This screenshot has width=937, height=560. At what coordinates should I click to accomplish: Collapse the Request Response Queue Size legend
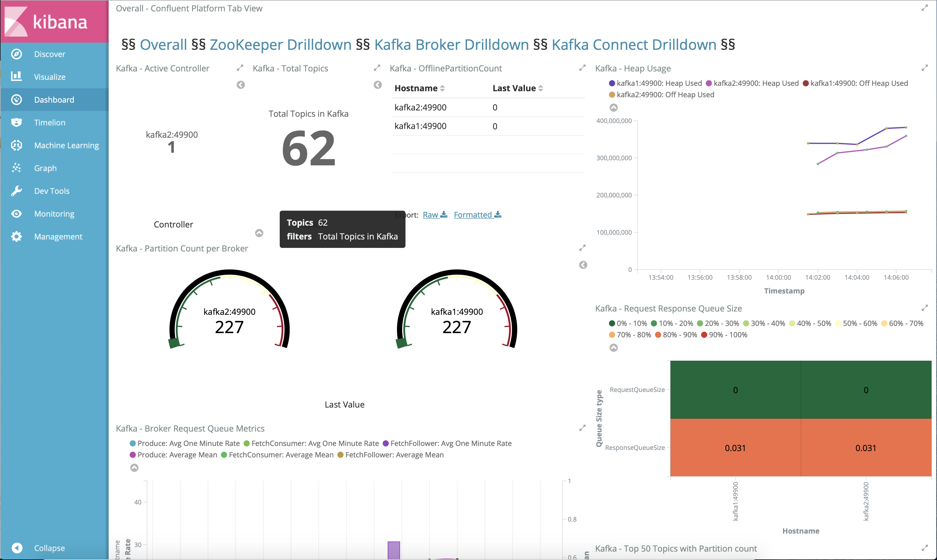click(x=613, y=348)
